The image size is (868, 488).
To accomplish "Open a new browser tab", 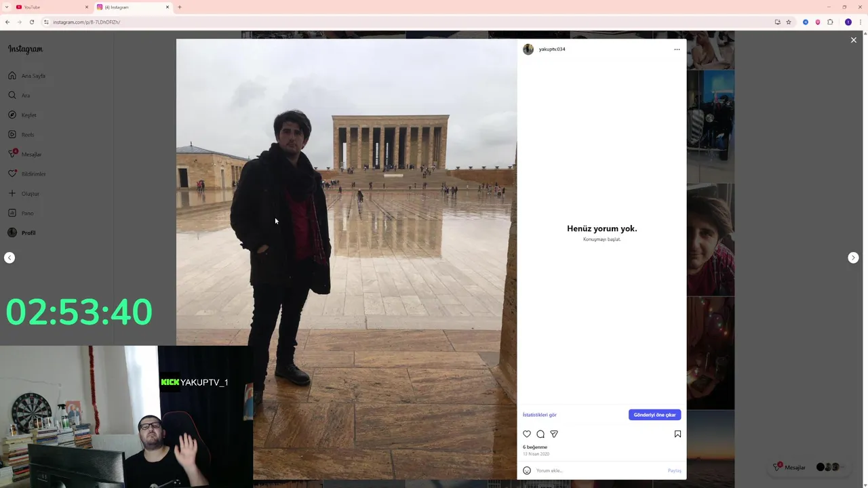I will (180, 7).
